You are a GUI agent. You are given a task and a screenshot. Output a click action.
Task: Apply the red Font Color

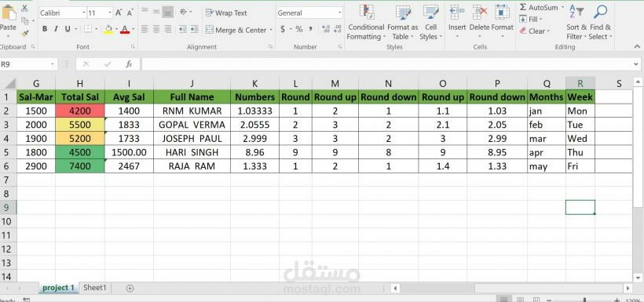(125, 30)
